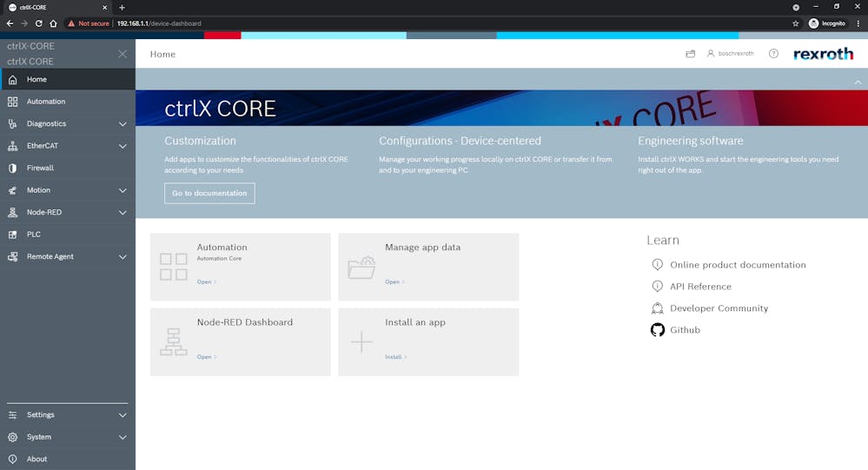Expand the EtherCAT menu chevron
The width and height of the screenshot is (868, 470).
[x=123, y=146]
